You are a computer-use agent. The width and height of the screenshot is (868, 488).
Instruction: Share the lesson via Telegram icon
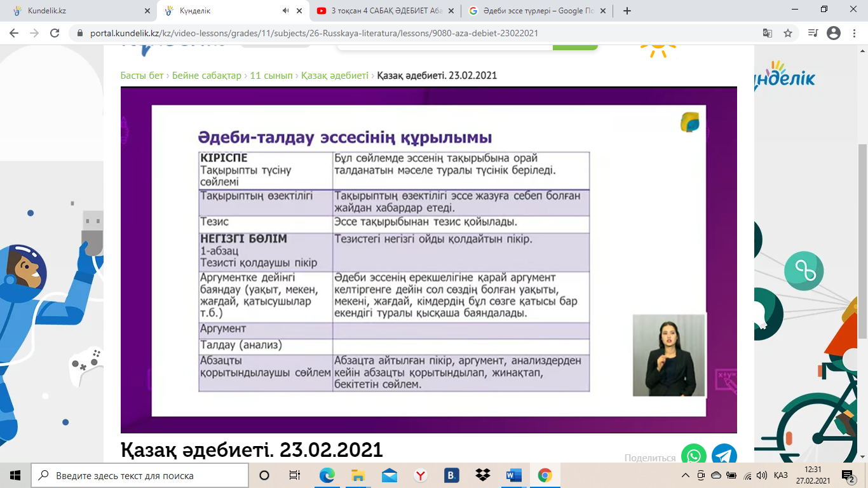724,455
